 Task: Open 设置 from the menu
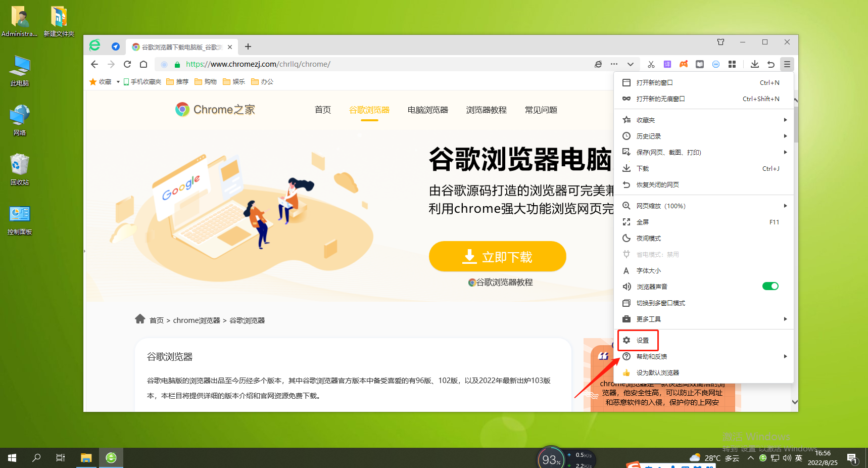(704, 340)
